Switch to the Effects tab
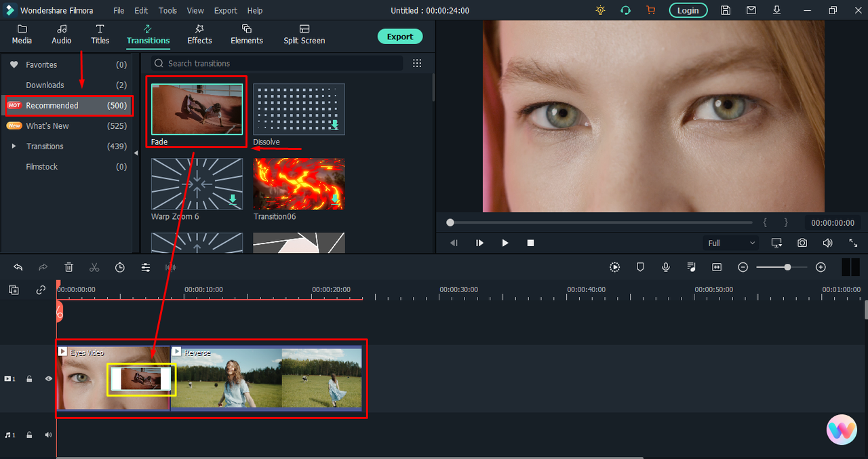The image size is (868, 459). point(199,34)
